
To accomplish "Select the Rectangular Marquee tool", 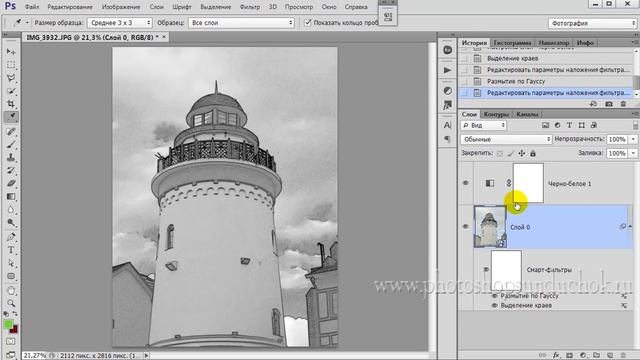I will pyautogui.click(x=11, y=65).
